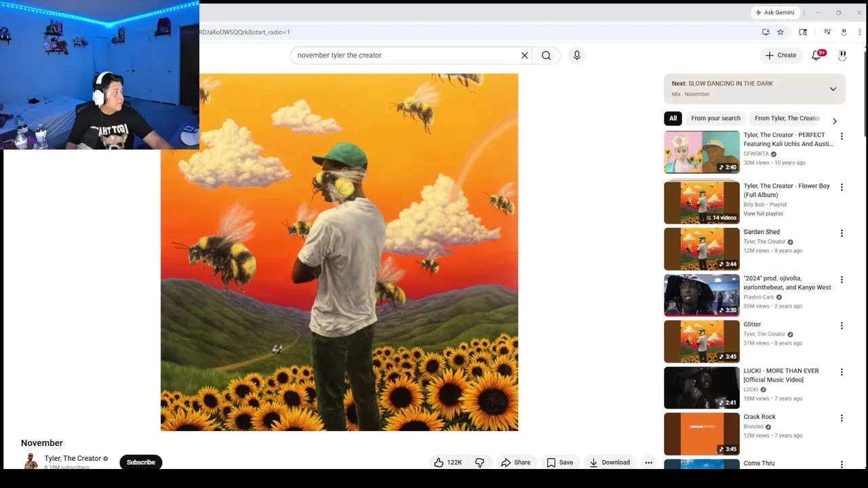Open options menu for "2024" Playboi Carti video
The height and width of the screenshot is (488, 868).
(x=842, y=279)
